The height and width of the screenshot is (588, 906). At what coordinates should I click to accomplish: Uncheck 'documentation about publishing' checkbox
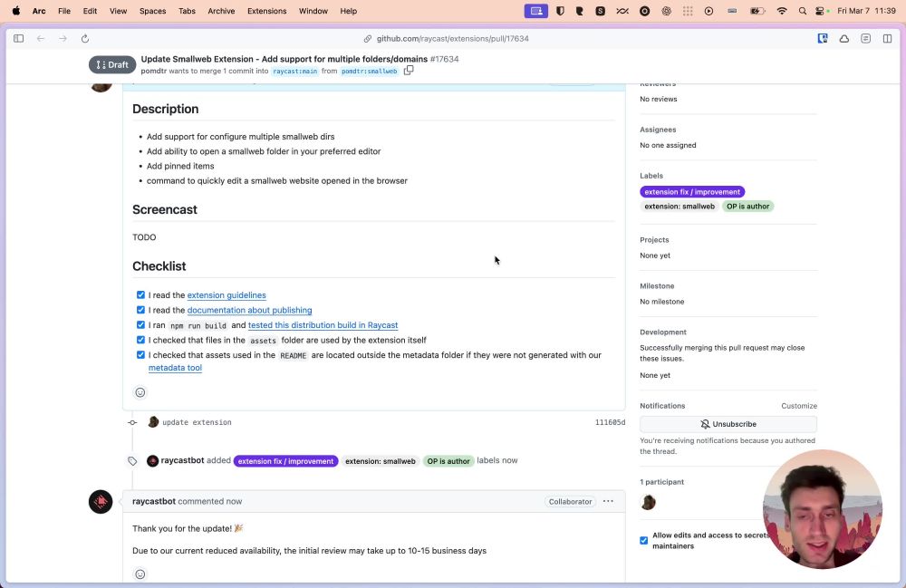click(x=140, y=310)
